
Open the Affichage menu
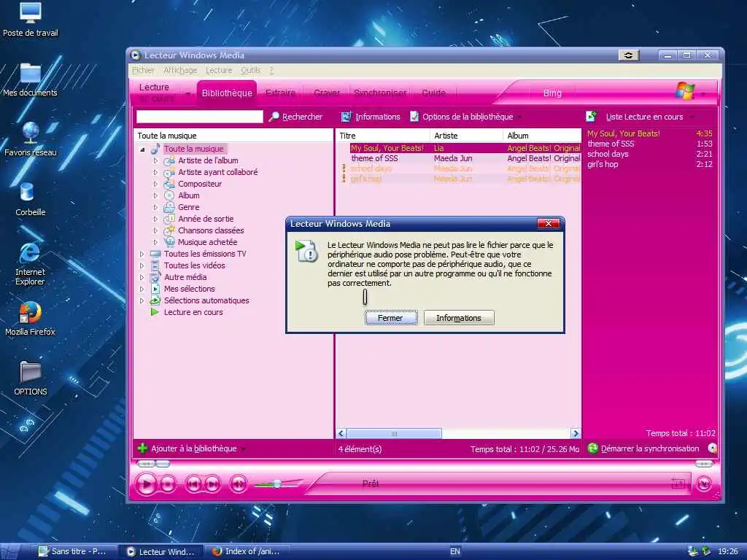pyautogui.click(x=180, y=71)
